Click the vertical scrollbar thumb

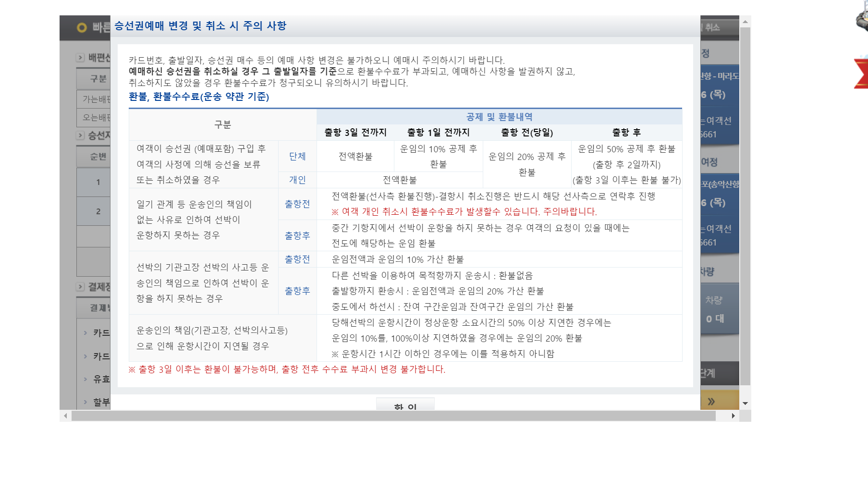coord(745,207)
